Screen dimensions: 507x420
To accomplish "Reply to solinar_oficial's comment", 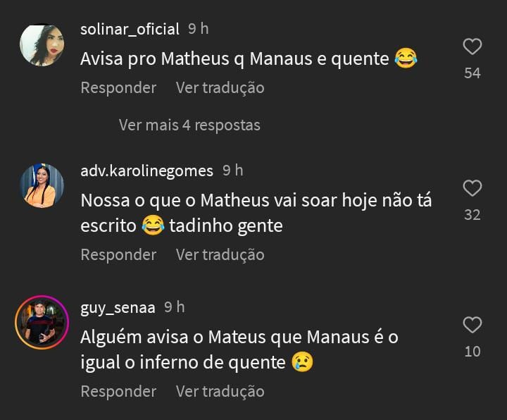I will pyautogui.click(x=118, y=87).
